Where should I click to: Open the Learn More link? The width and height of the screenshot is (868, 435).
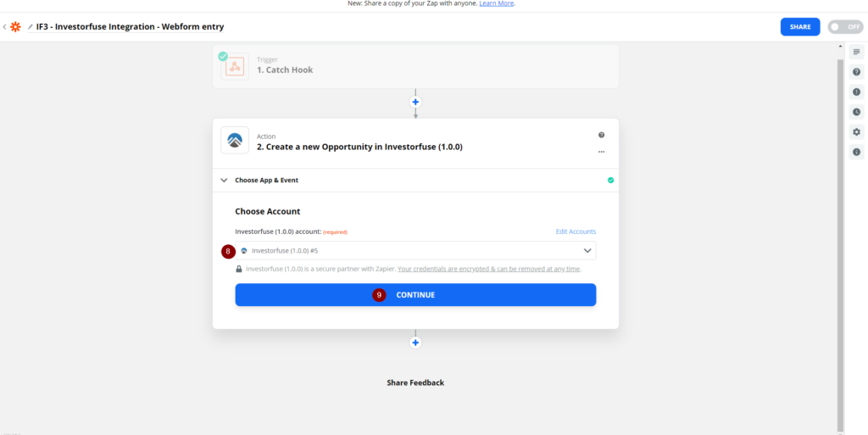tap(497, 3)
